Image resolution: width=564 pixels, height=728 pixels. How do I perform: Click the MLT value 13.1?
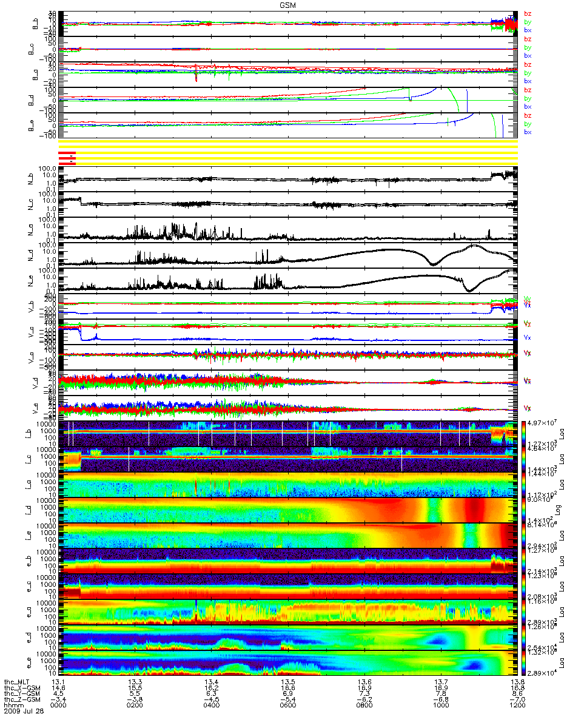click(58, 682)
